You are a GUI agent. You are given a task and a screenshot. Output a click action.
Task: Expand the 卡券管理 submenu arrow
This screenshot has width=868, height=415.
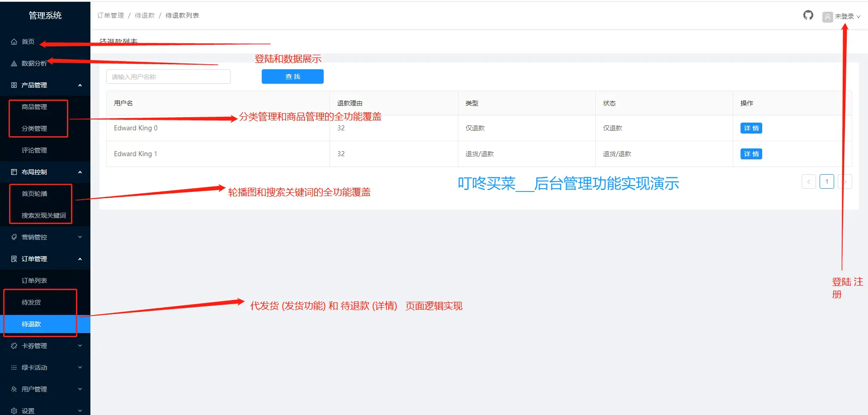80,346
